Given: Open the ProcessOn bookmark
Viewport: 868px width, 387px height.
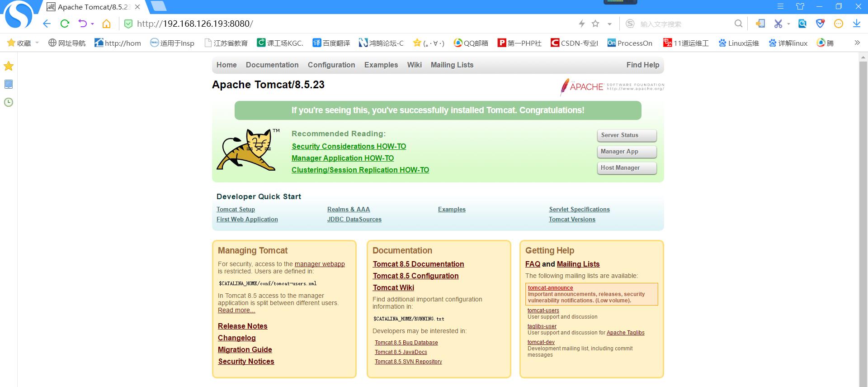Looking at the screenshot, I should tap(630, 43).
